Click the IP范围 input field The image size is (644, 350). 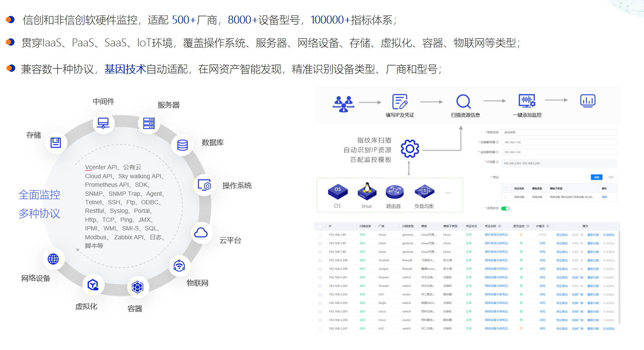(560, 163)
